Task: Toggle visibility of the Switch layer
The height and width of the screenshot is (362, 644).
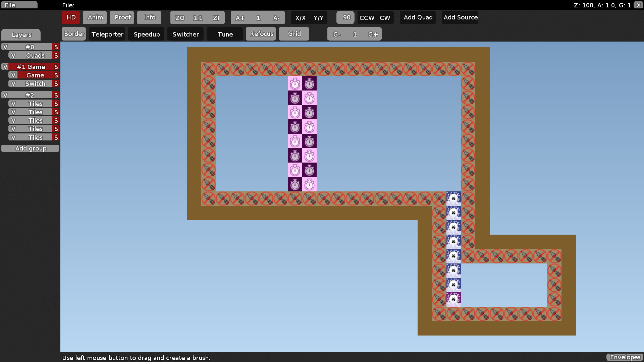Action: 13,83
